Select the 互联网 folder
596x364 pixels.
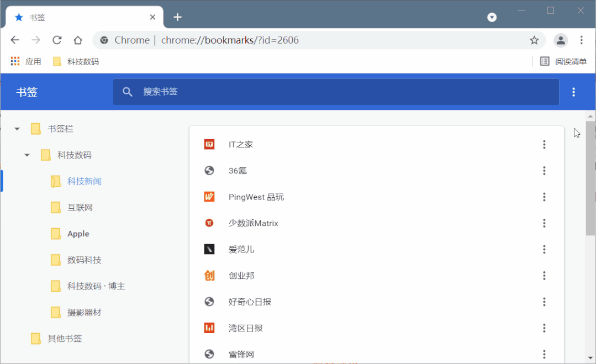point(72,208)
